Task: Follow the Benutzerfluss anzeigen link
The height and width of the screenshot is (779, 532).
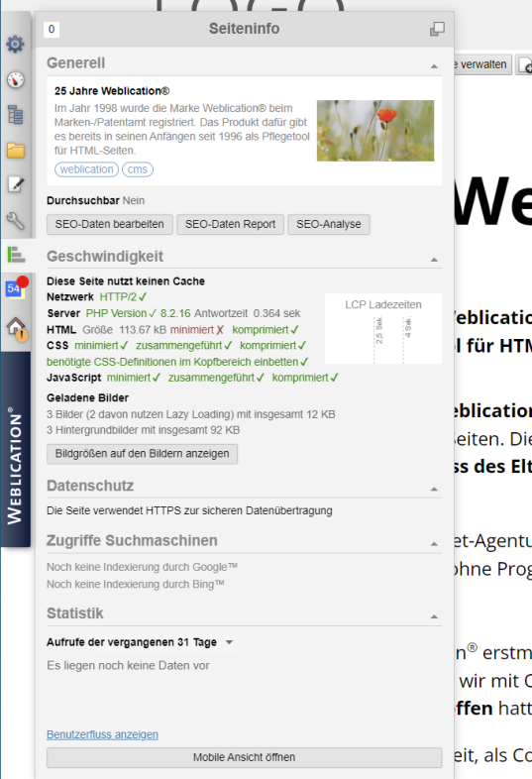Action: click(102, 734)
